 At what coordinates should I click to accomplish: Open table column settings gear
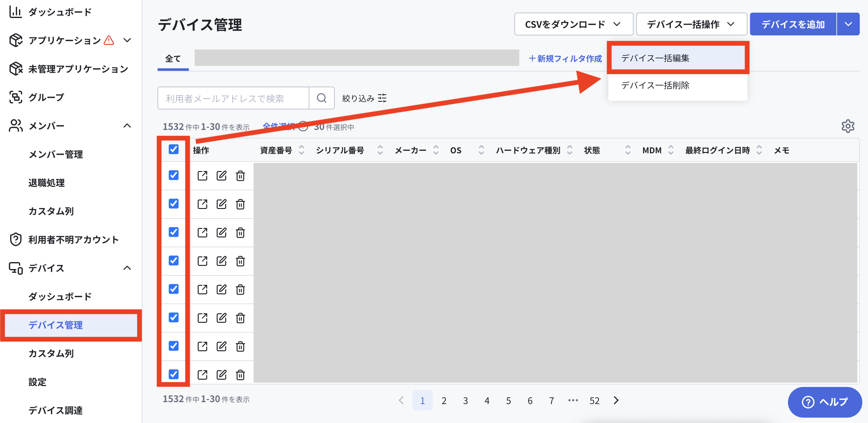click(848, 126)
